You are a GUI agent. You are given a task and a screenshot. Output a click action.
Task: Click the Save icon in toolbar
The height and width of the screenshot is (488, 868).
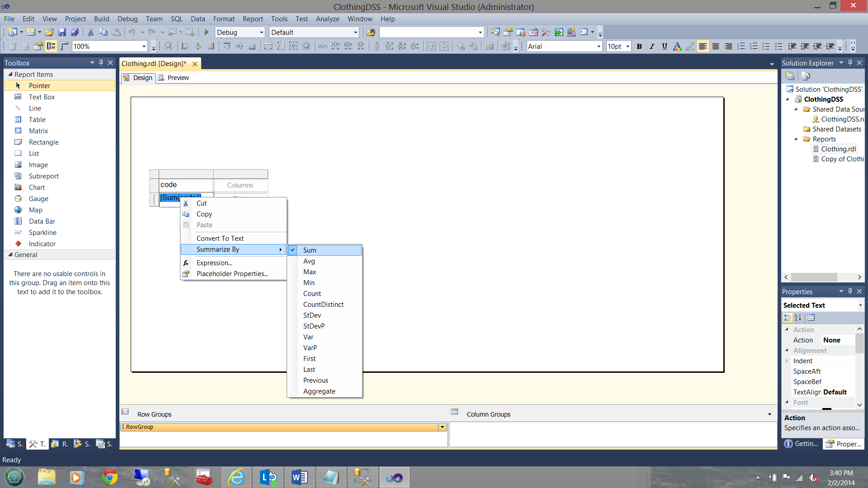click(62, 32)
